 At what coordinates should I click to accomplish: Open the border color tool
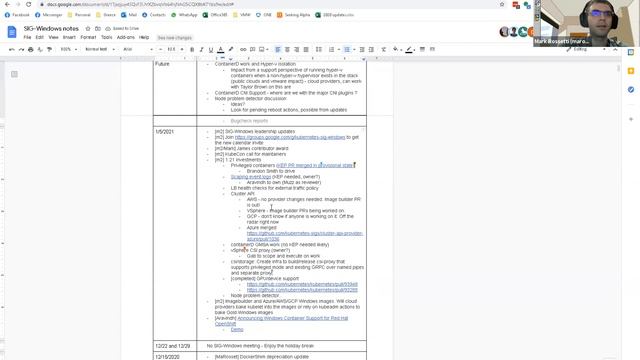(409, 49)
